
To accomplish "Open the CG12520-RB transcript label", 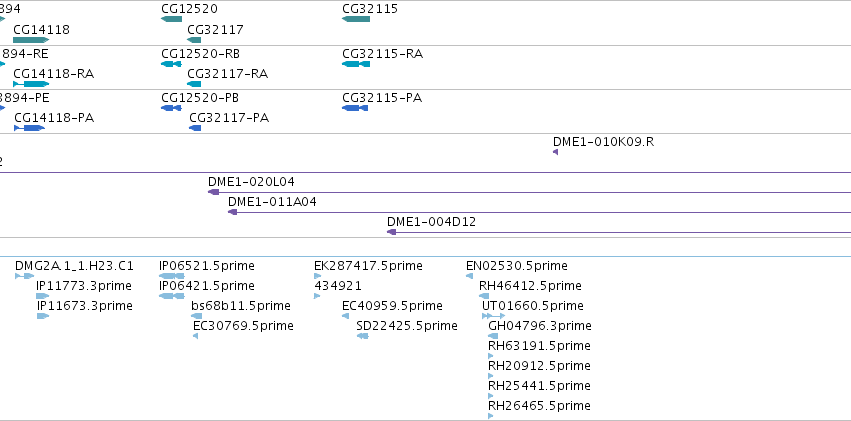I will 200,53.
